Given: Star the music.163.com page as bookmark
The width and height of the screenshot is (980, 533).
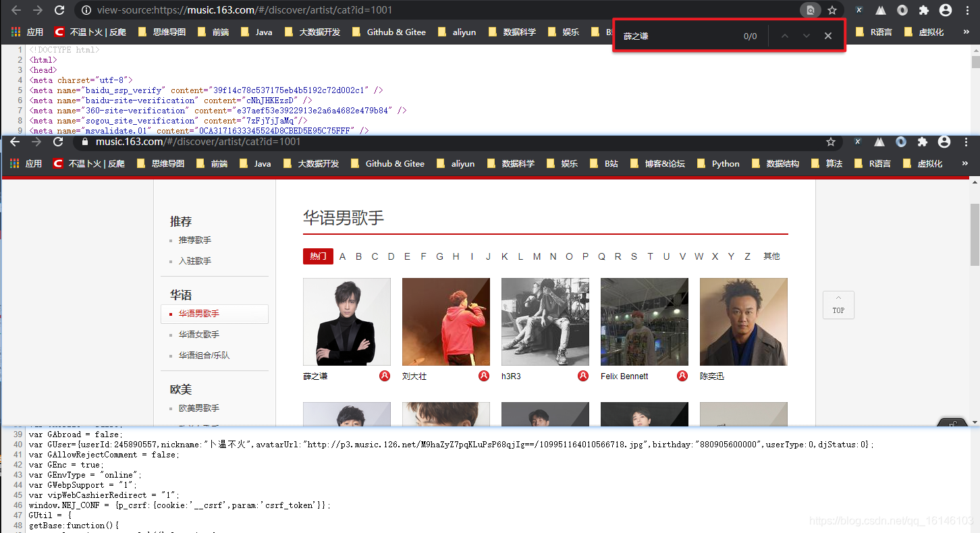Looking at the screenshot, I should tap(831, 142).
